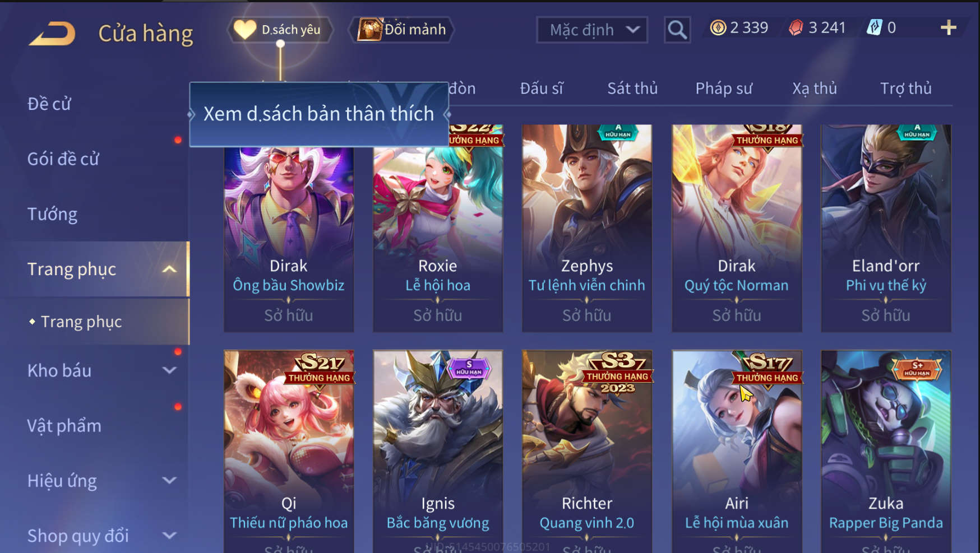The image size is (980, 553).
Task: Select the Trợ thủ tab
Action: pos(905,89)
